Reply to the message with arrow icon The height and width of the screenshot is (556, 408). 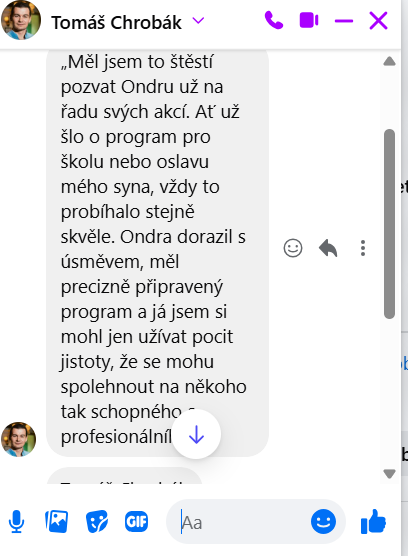[x=328, y=248]
